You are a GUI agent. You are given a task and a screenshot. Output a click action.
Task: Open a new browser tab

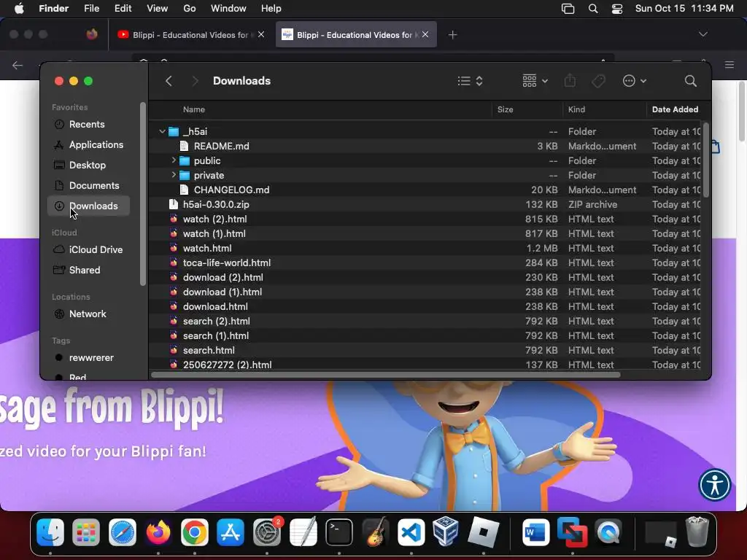(452, 35)
